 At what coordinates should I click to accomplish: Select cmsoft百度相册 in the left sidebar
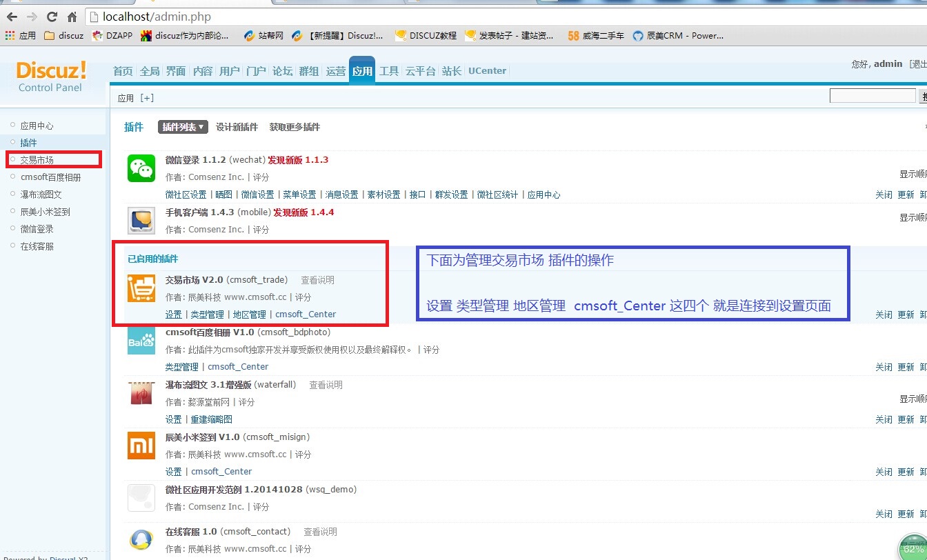click(50, 177)
